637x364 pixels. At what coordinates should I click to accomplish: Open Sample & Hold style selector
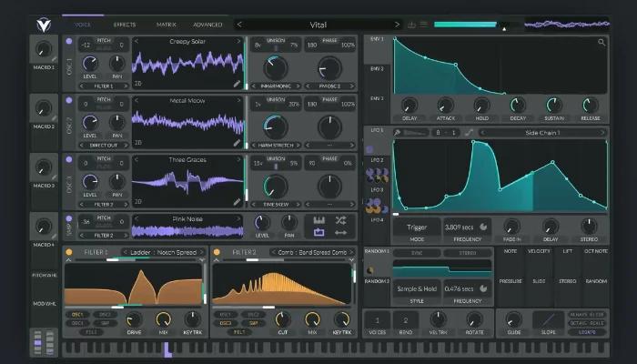click(x=418, y=287)
